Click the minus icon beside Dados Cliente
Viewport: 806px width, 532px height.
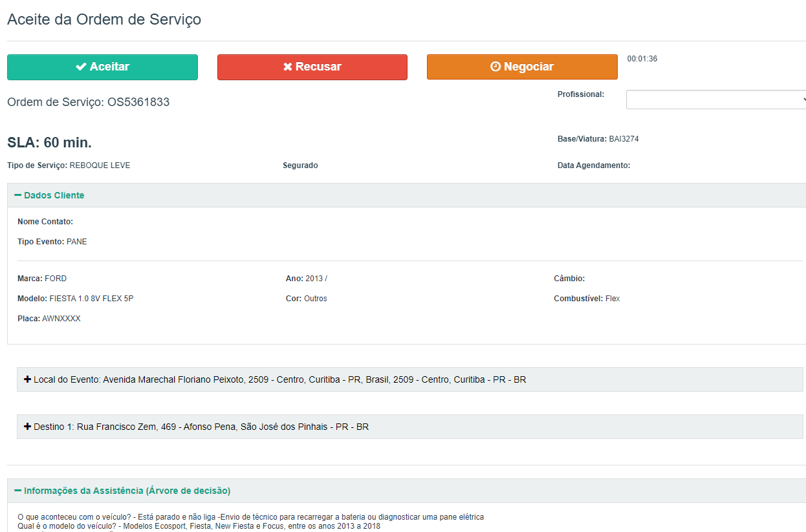point(18,195)
